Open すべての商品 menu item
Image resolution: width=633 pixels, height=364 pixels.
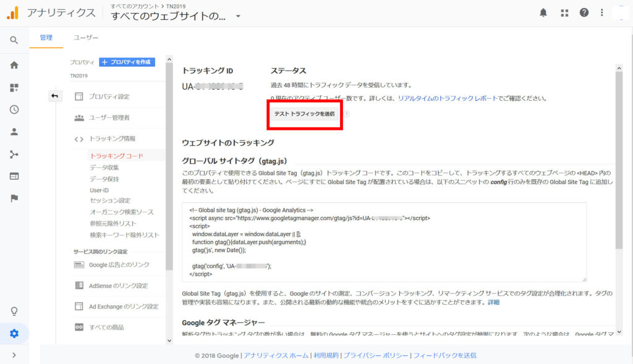pyautogui.click(x=106, y=328)
